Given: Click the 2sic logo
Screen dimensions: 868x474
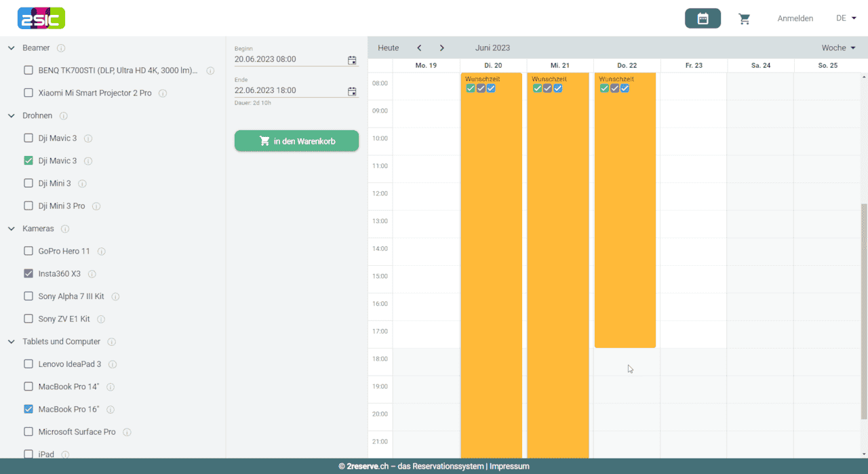Looking at the screenshot, I should pos(41,18).
